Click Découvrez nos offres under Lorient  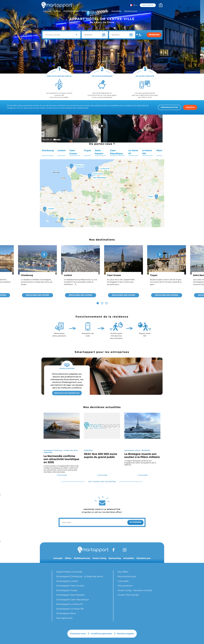point(80,295)
